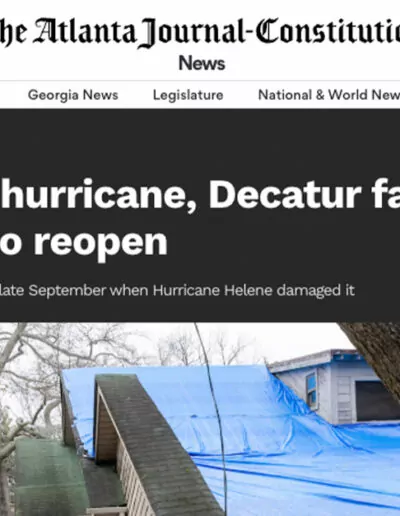Click The Atlanta Journal-Constitution masthead logo
Screen dimensions: 400x516
click(x=200, y=32)
